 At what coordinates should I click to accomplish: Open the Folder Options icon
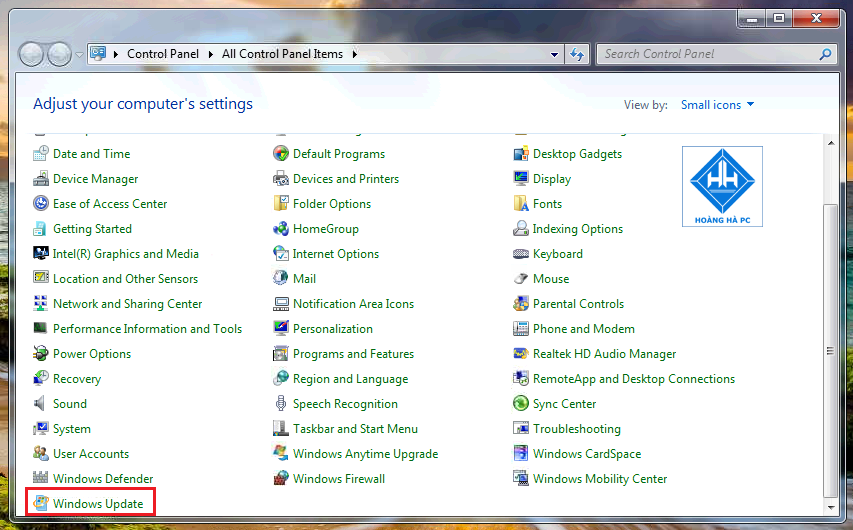point(281,204)
